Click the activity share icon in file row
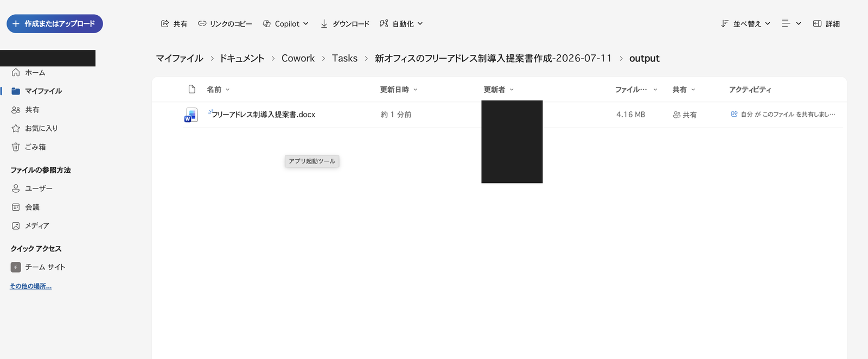868x359 pixels. pyautogui.click(x=734, y=114)
